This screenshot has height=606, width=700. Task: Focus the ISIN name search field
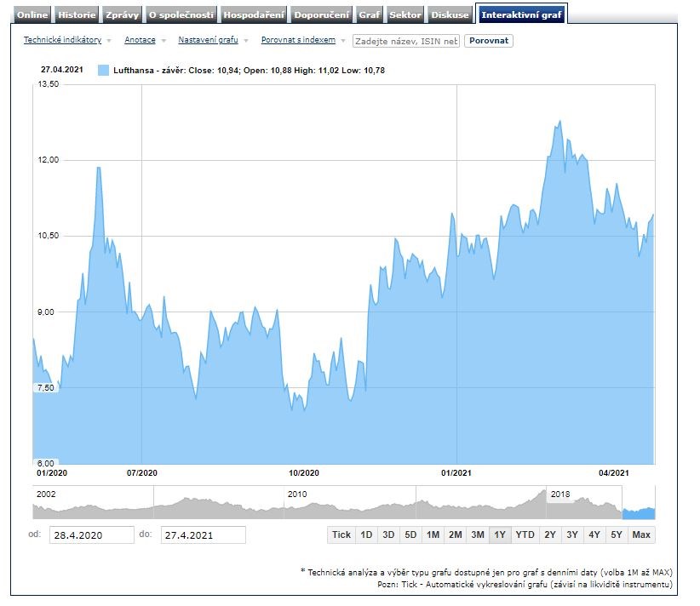point(405,41)
